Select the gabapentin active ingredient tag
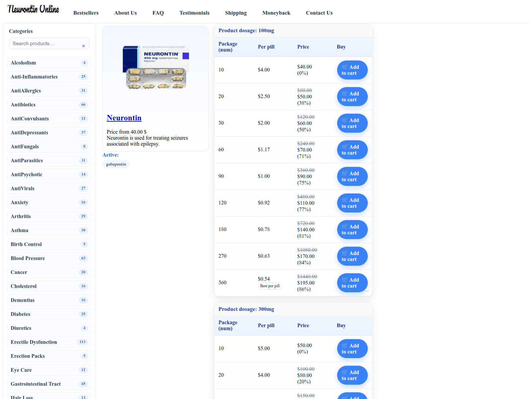This screenshot has height=399, width=532. click(116, 164)
